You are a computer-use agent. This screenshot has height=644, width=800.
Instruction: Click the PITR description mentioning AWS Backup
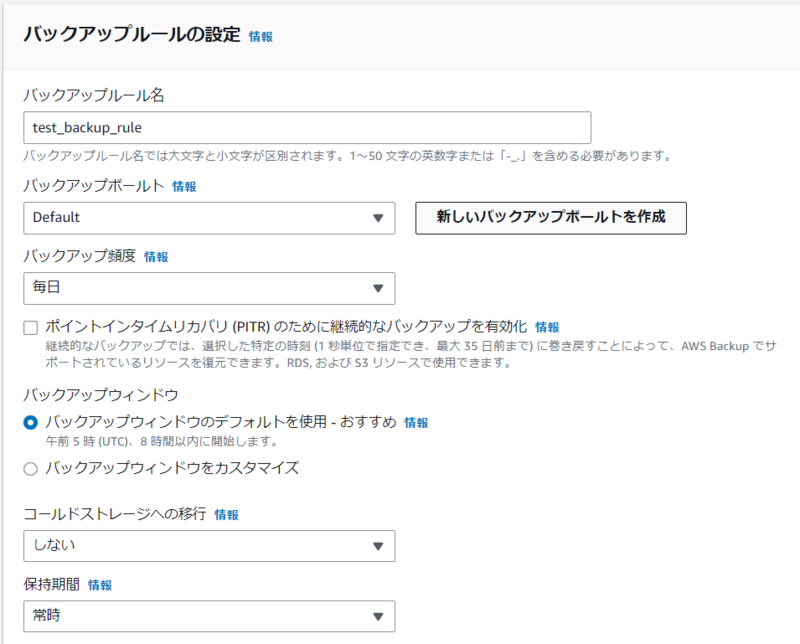coord(411,354)
